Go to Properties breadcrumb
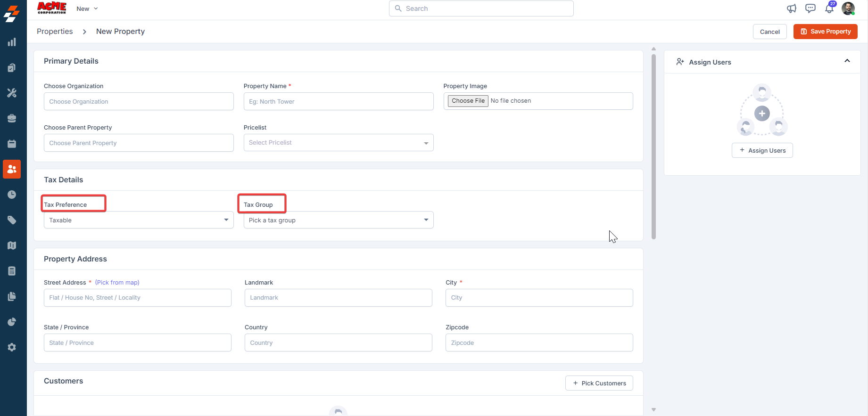868x416 pixels. click(55, 32)
